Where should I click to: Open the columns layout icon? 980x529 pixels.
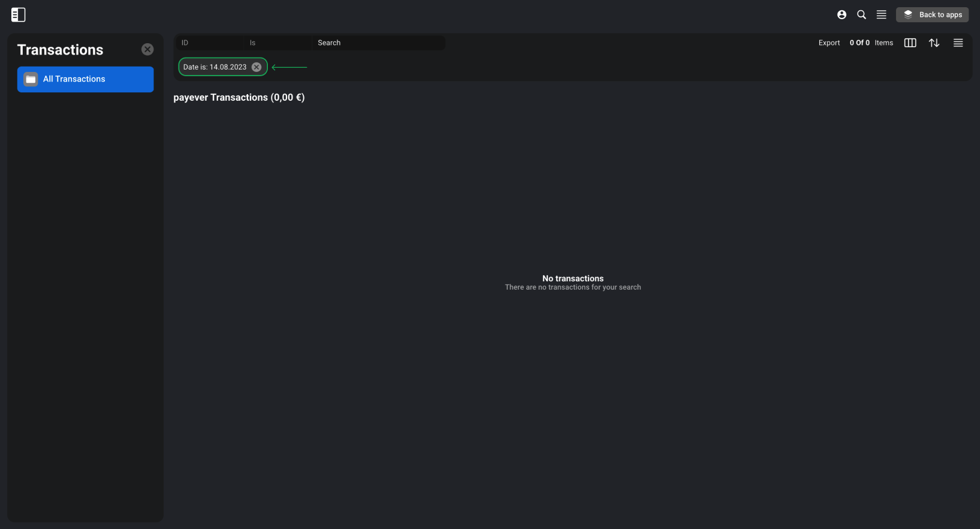[910, 43]
